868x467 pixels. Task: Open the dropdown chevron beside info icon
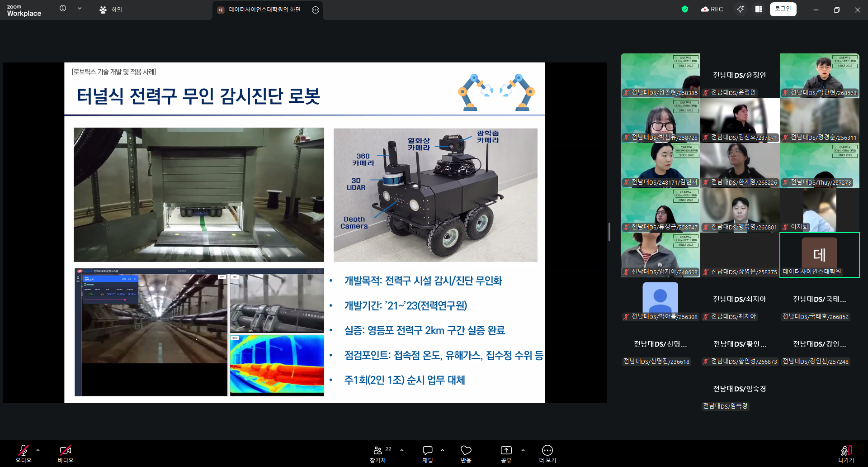80,9
